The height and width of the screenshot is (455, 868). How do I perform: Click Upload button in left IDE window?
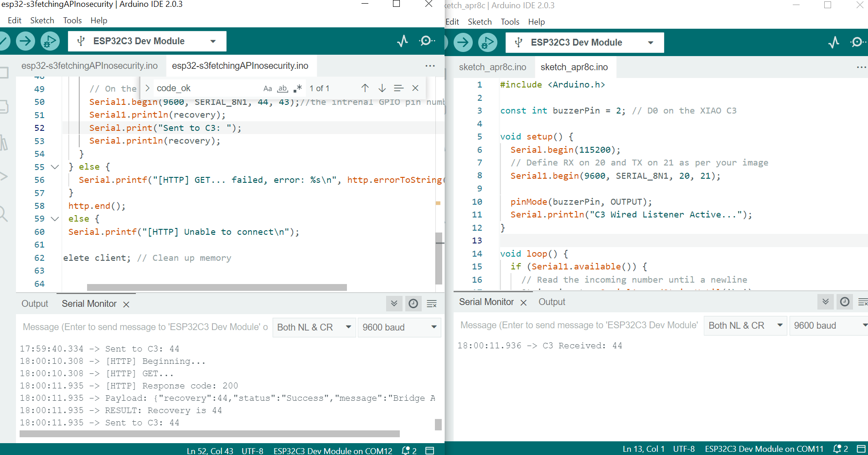[26, 41]
